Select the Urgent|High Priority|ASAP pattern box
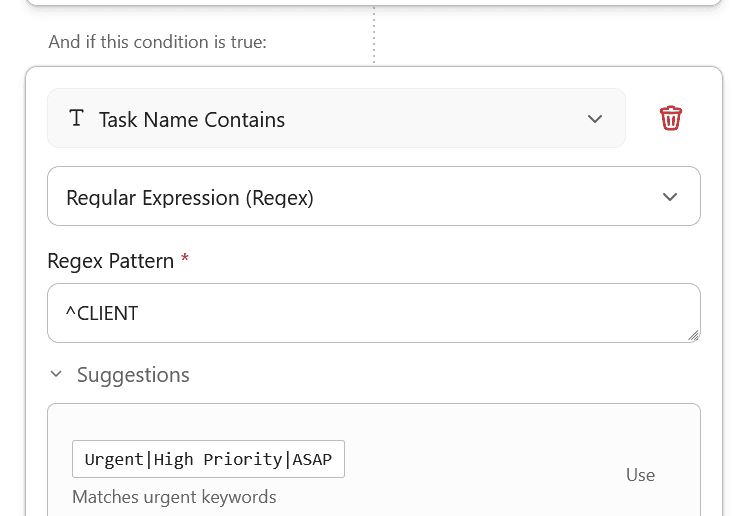 208,459
